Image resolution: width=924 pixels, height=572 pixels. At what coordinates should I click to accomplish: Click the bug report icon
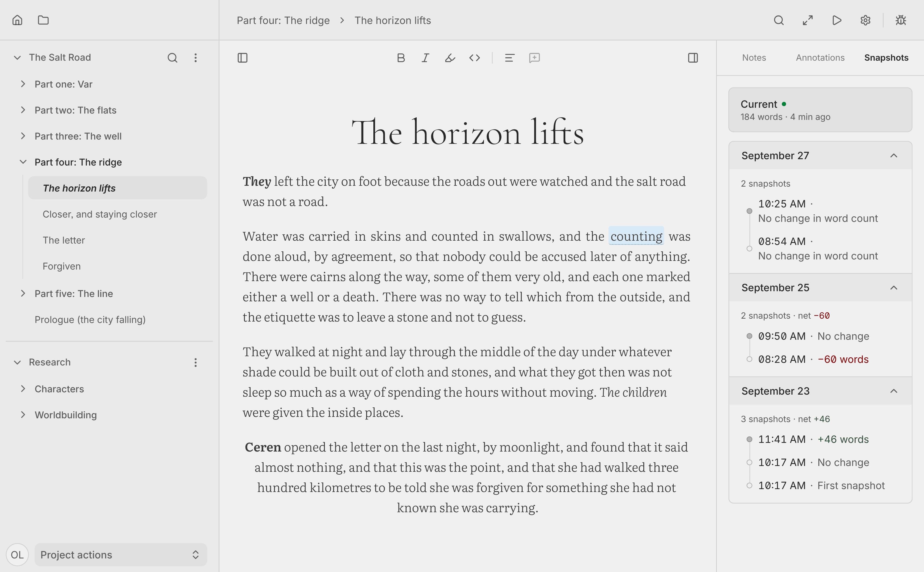click(x=901, y=20)
